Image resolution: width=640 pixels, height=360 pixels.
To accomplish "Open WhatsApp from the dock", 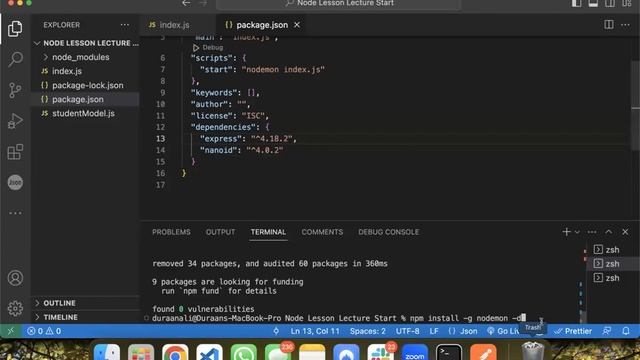I will (x=243, y=353).
